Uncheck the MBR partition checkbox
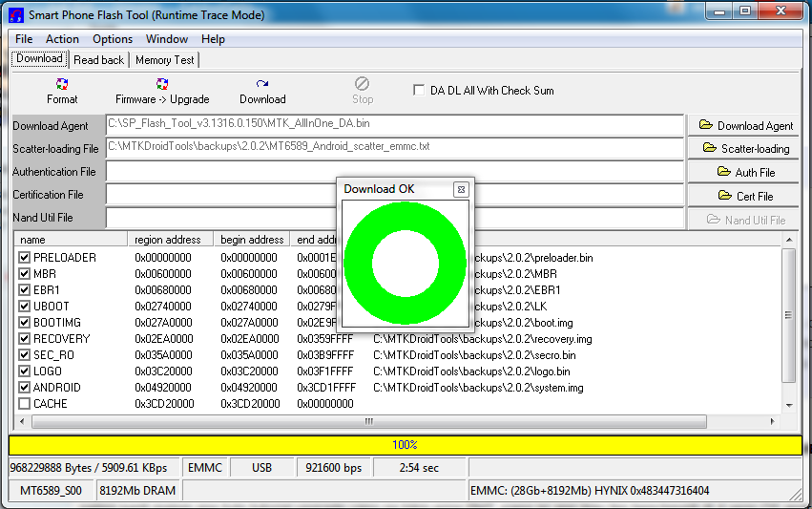Screen dimensions: 812x509 [x=24, y=274]
